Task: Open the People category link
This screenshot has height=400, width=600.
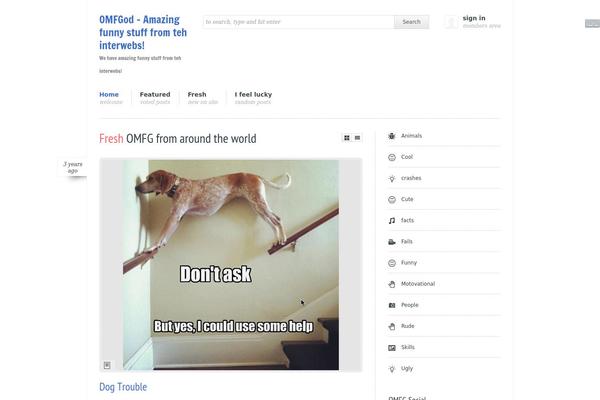Action: point(409,305)
